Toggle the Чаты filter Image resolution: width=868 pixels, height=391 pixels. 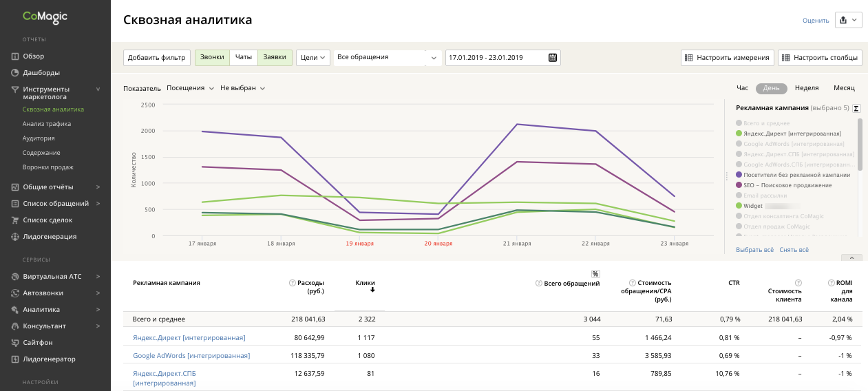[244, 58]
